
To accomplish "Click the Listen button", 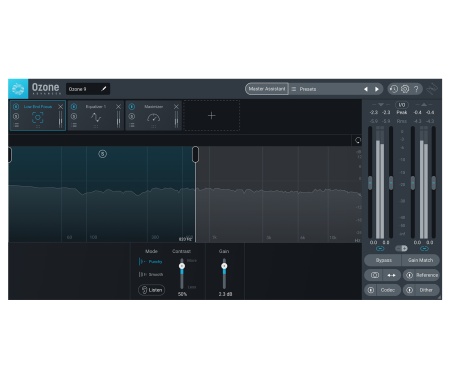I will 151,290.
